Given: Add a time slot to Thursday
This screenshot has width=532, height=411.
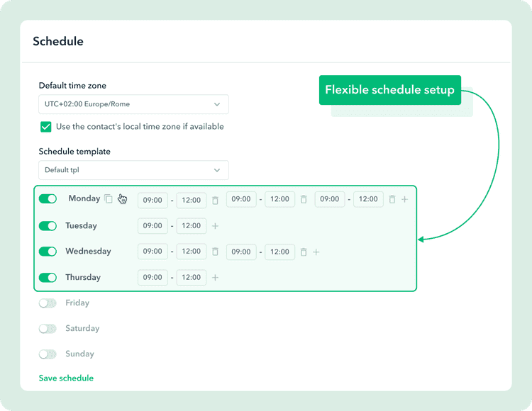Looking at the screenshot, I should pyautogui.click(x=215, y=278).
